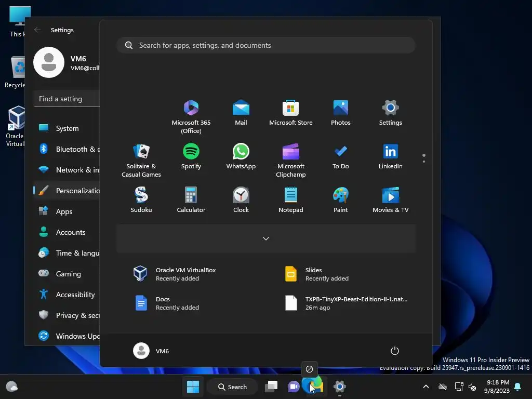Click OneDrive cloud tray icon
The height and width of the screenshot is (399, 532).
click(x=443, y=387)
